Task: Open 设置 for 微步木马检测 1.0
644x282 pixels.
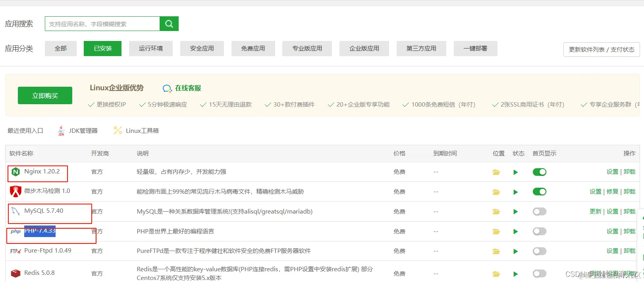Action: 596,192
